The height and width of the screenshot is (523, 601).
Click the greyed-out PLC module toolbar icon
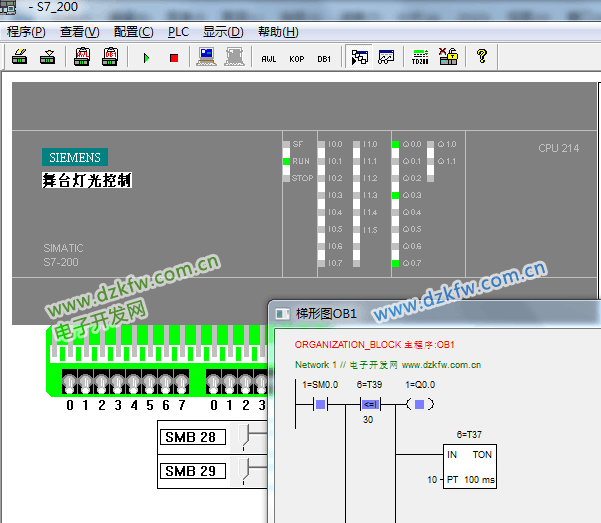[x=234, y=57]
